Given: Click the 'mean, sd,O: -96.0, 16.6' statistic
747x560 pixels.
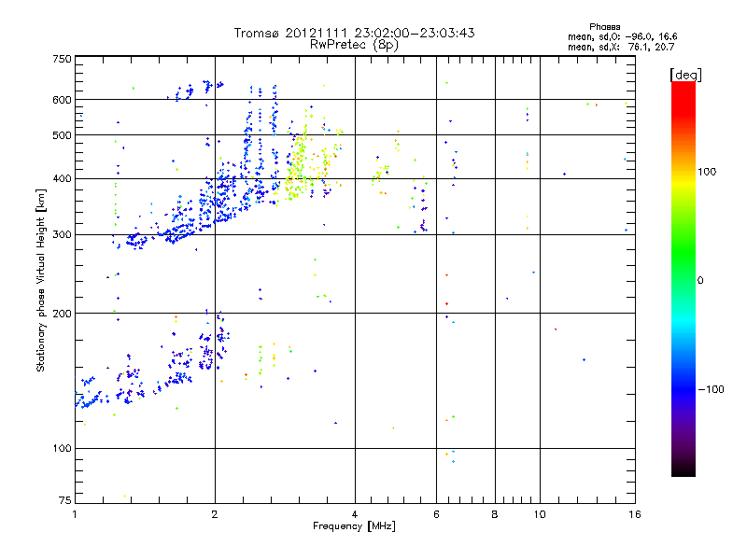Looking at the screenshot, I should [622, 36].
